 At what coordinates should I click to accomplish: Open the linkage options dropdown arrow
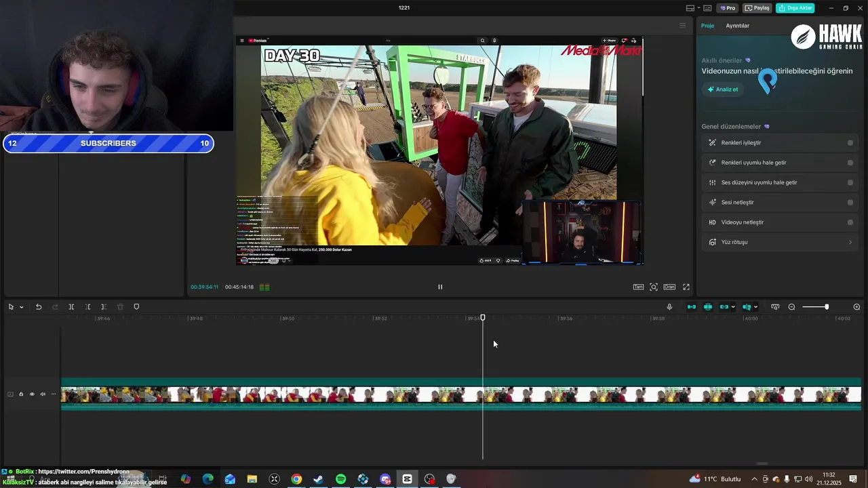tap(733, 307)
